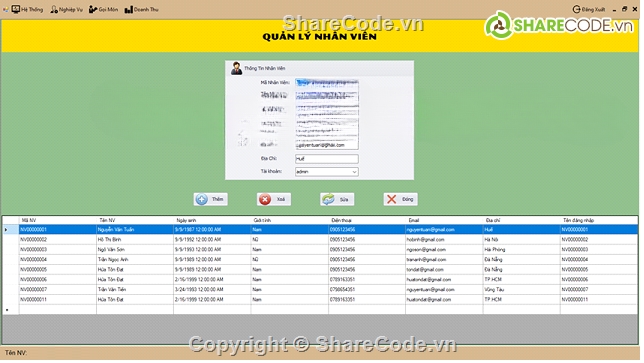Select NV00000004 in the Mã NV column

tap(58, 261)
